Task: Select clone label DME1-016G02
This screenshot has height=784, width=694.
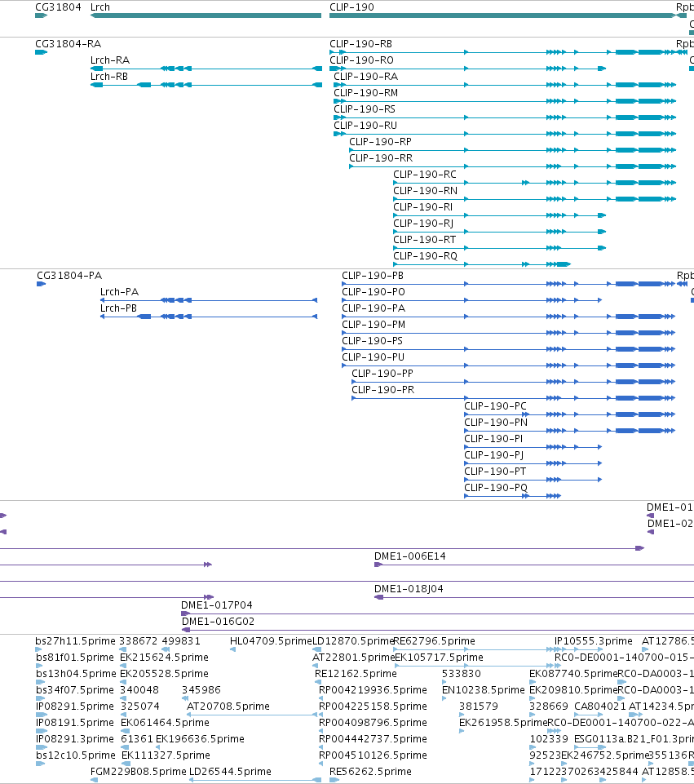Action: [x=219, y=622]
